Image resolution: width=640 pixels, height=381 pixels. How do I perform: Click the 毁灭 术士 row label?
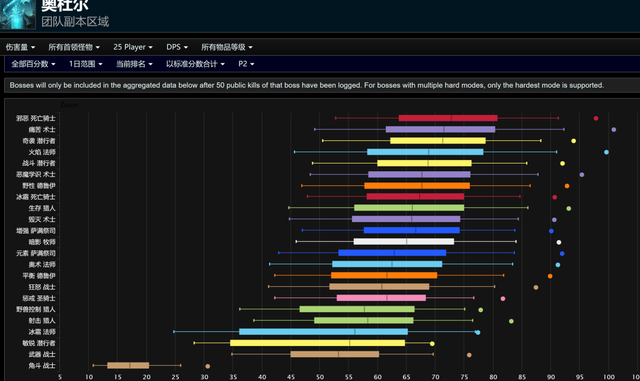click(x=42, y=220)
